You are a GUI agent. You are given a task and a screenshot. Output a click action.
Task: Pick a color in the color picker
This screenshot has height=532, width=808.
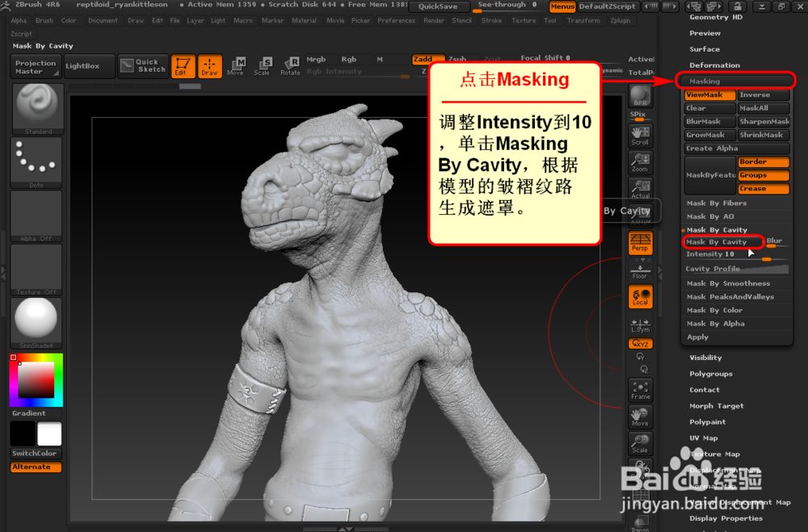click(x=36, y=379)
